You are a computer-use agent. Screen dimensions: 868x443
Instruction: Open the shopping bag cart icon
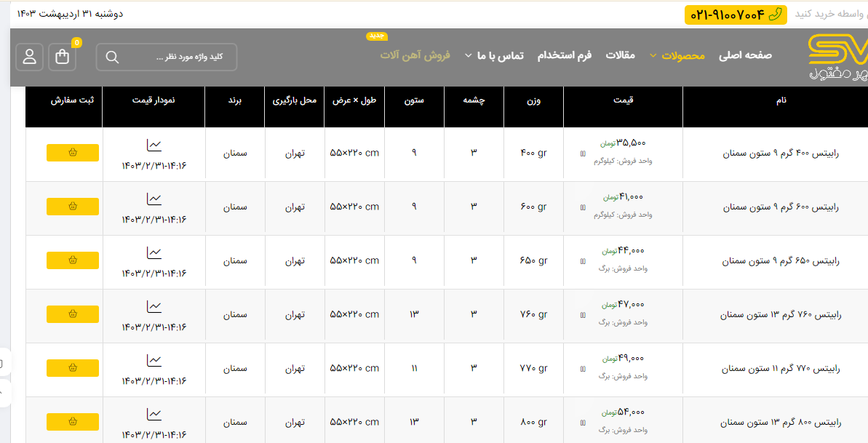click(62, 57)
